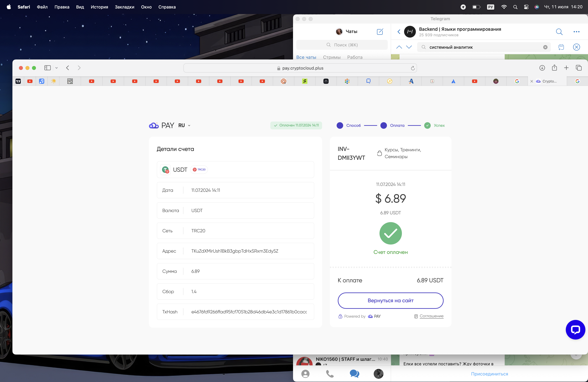The width and height of the screenshot is (588, 382).
Task: Open the Справка menu
Action: [167, 7]
